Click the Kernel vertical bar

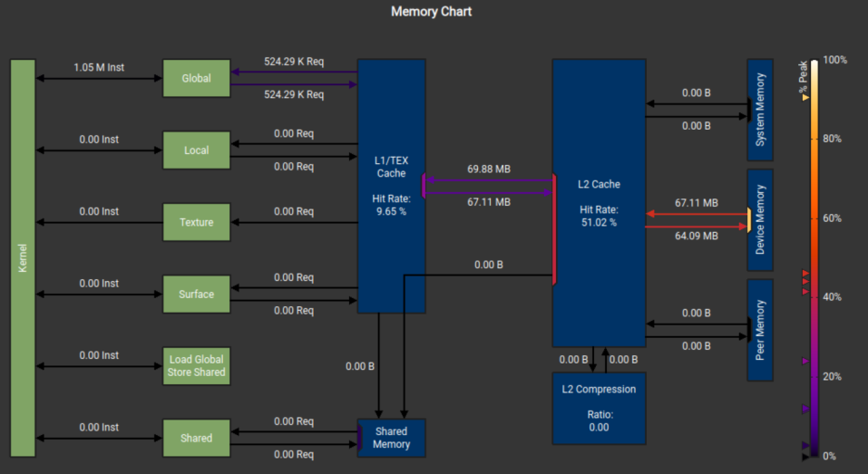click(23, 257)
